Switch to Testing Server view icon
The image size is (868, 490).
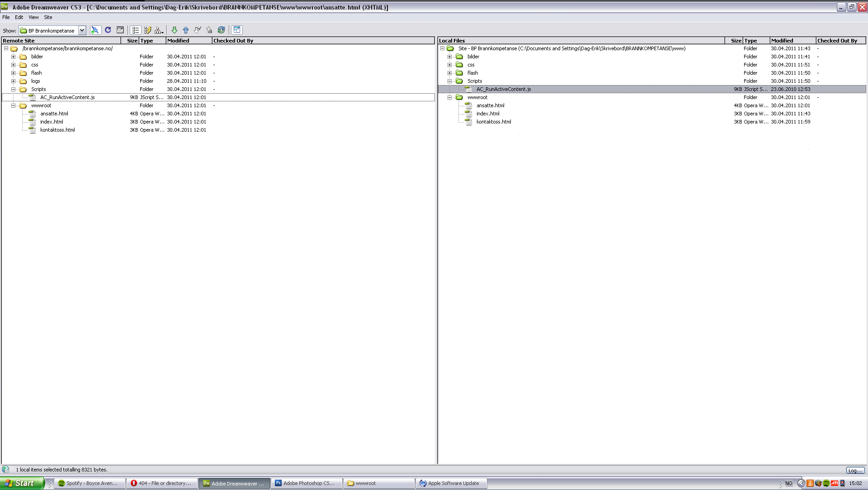click(x=147, y=30)
